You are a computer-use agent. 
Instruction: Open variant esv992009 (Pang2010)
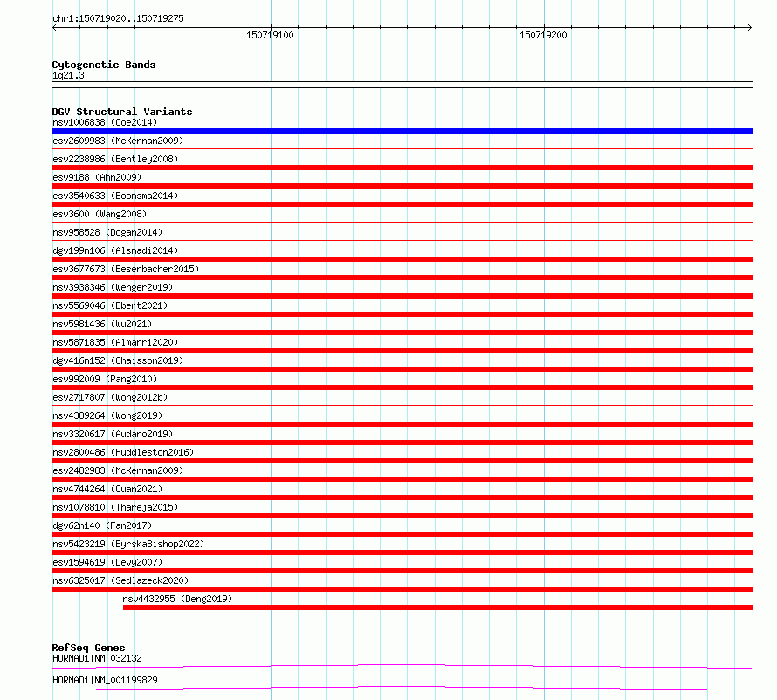(105, 379)
